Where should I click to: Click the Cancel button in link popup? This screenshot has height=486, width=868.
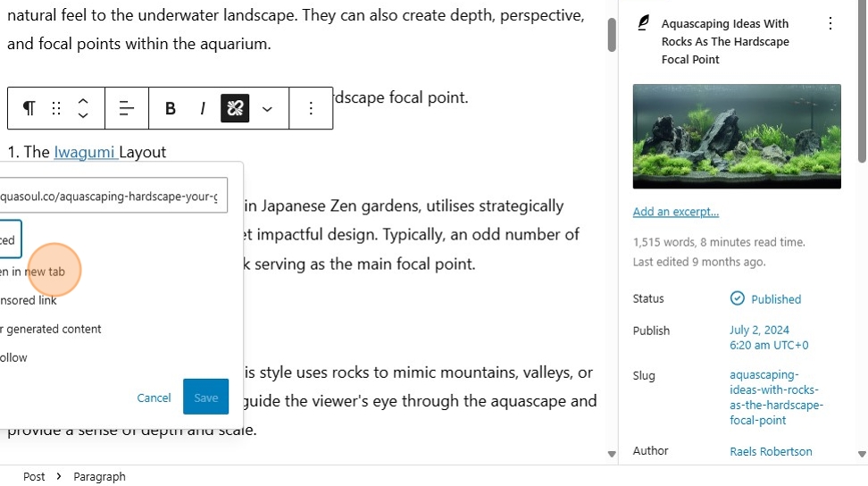pyautogui.click(x=154, y=398)
